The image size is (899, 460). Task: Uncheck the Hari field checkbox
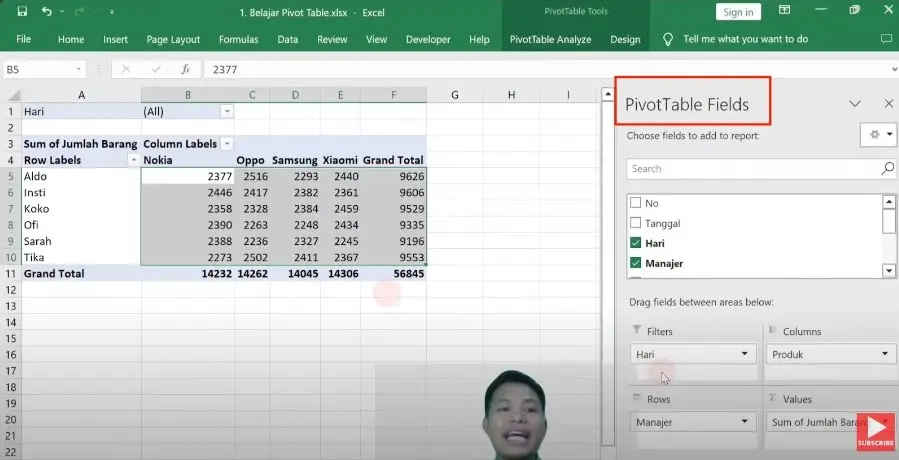point(635,243)
